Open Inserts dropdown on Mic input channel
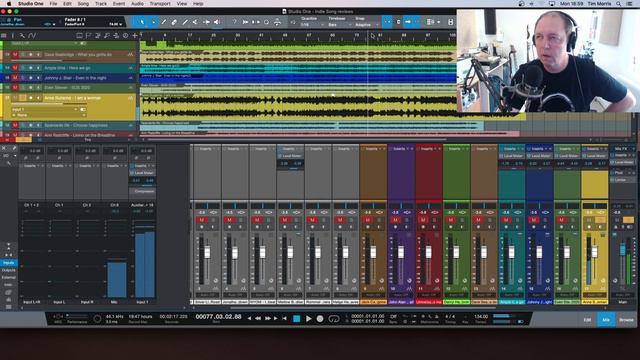The width and height of the screenshot is (640, 360). point(115,166)
